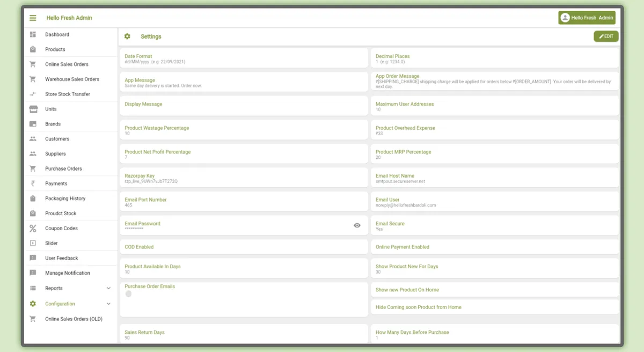Click the Email User setting
The image size is (644, 352).
pos(495,202)
